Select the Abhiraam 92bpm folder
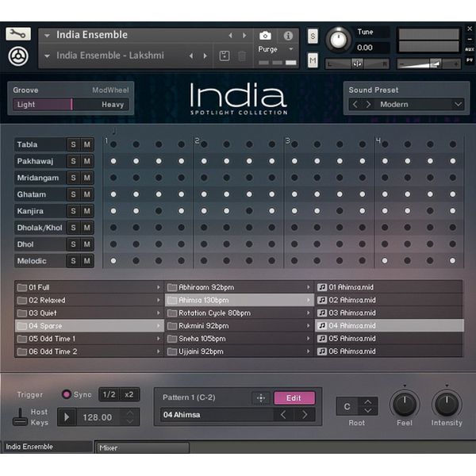The width and height of the screenshot is (476, 476). pos(240,287)
